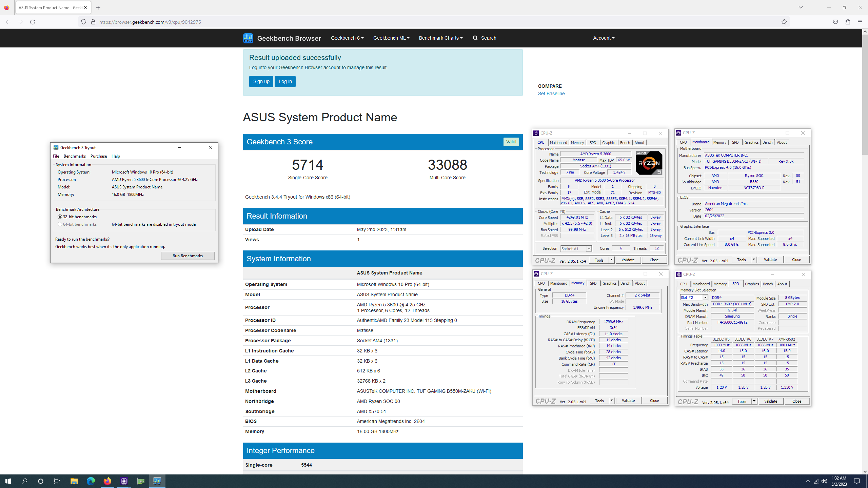The image size is (868, 488).
Task: Open Tools dropdown arrow in CPU-Z CPU window
Action: 611,260
